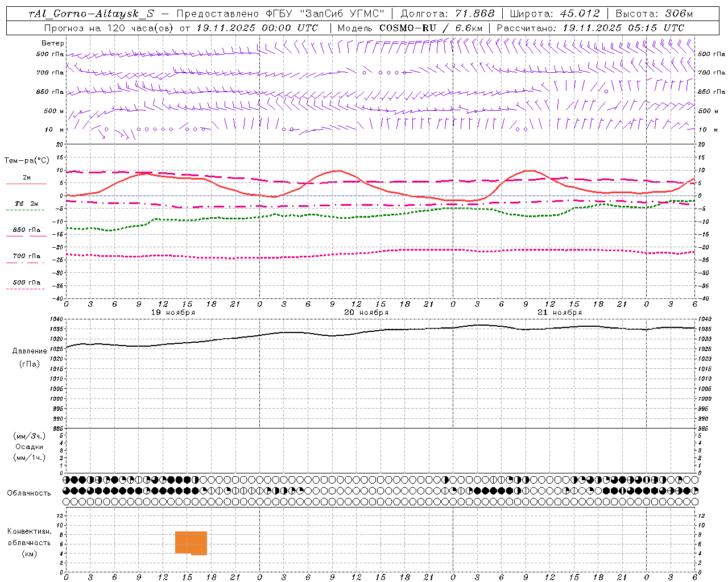Click the latitude value Широта: 45.012
This screenshot has height=582, width=728.
(555, 14)
